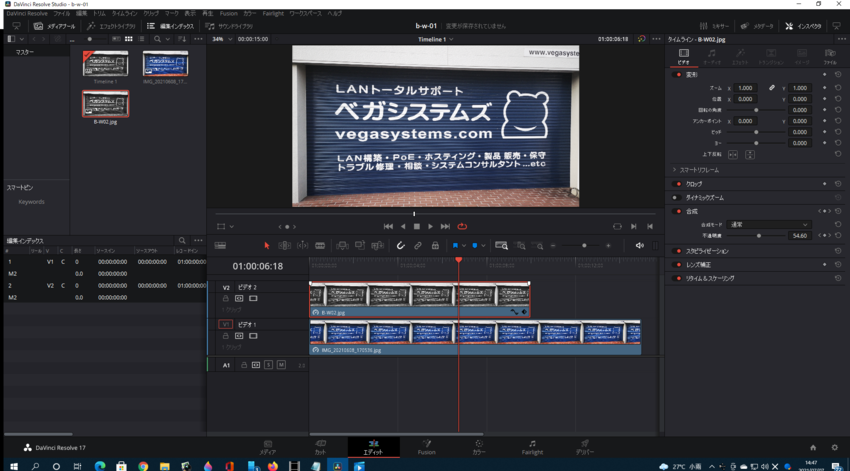
Task: Open Inspector options three-dot menu
Action: (x=841, y=39)
